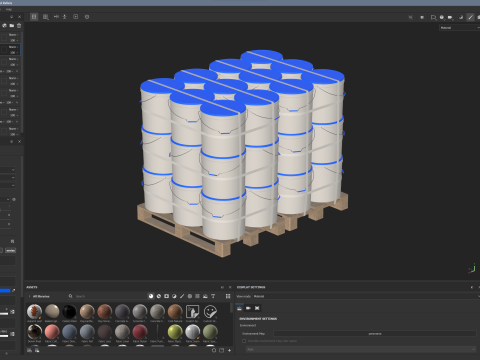Click the All libraries breadcrumb in Assets
The width and height of the screenshot is (480, 360).
(x=41, y=296)
